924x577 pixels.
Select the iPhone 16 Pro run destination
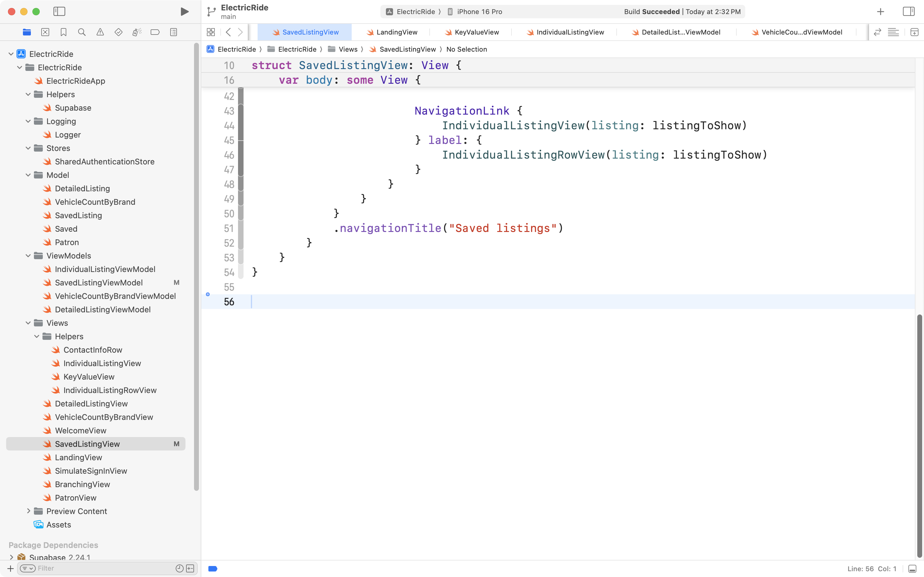[x=479, y=11]
